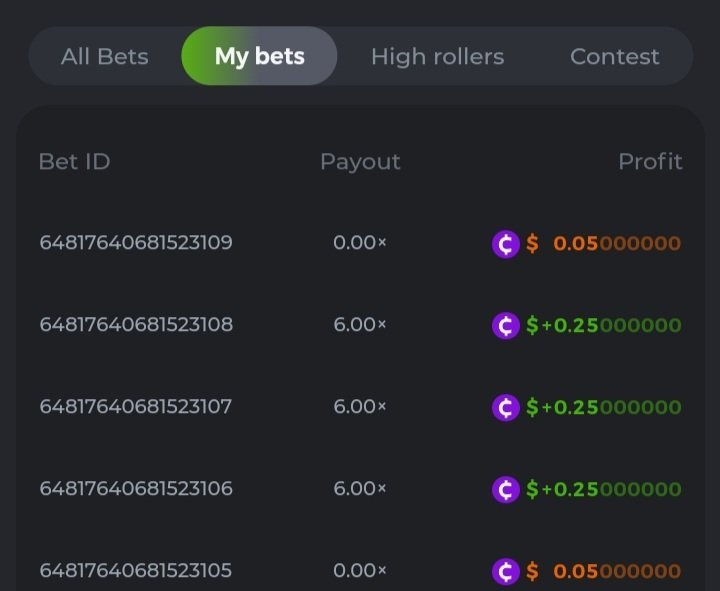Click the Bet ID column header
This screenshot has height=591, width=720.
click(x=74, y=161)
